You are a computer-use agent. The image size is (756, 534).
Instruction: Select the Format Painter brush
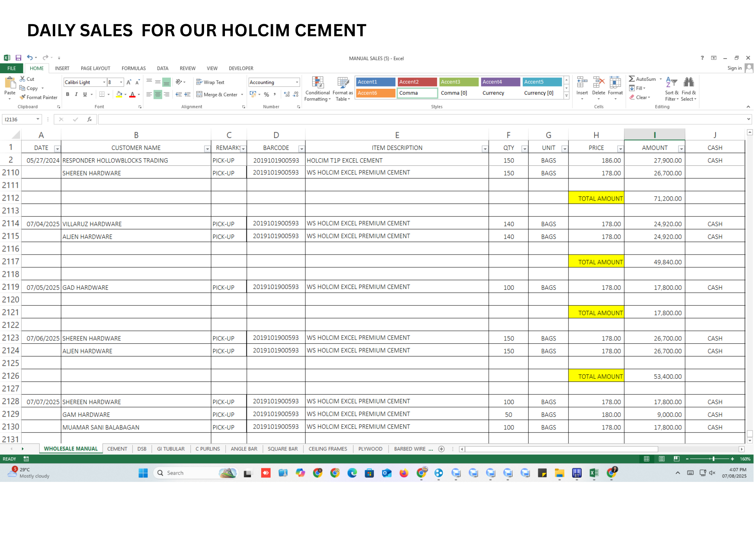tap(23, 97)
